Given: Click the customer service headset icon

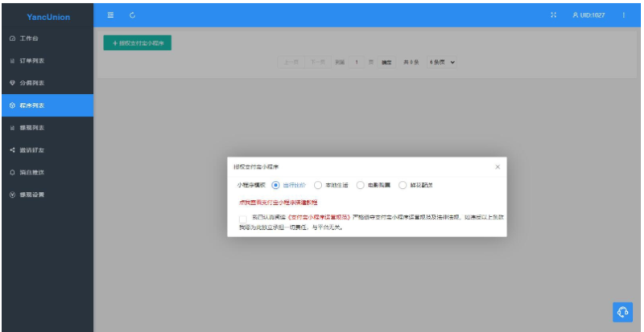Looking at the screenshot, I should [x=621, y=312].
